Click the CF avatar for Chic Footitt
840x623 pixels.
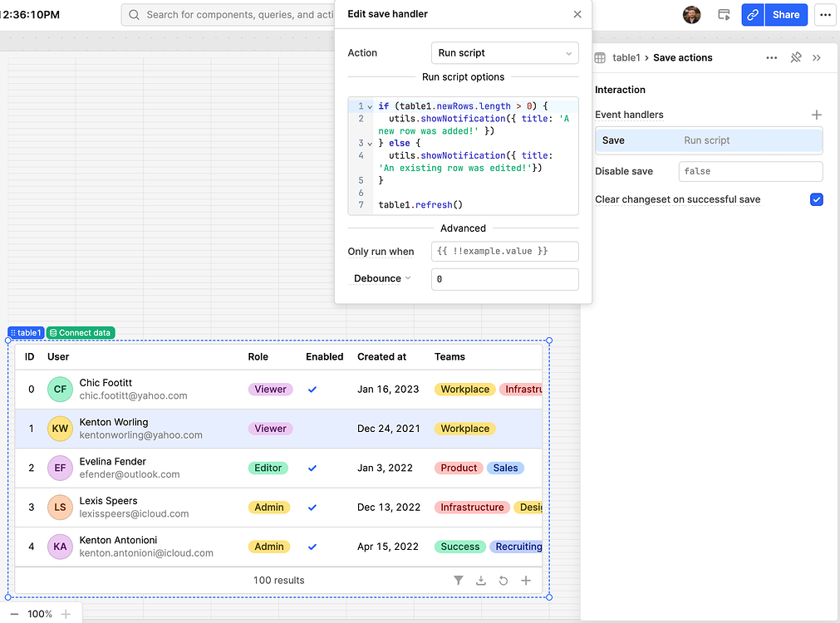[60, 390]
